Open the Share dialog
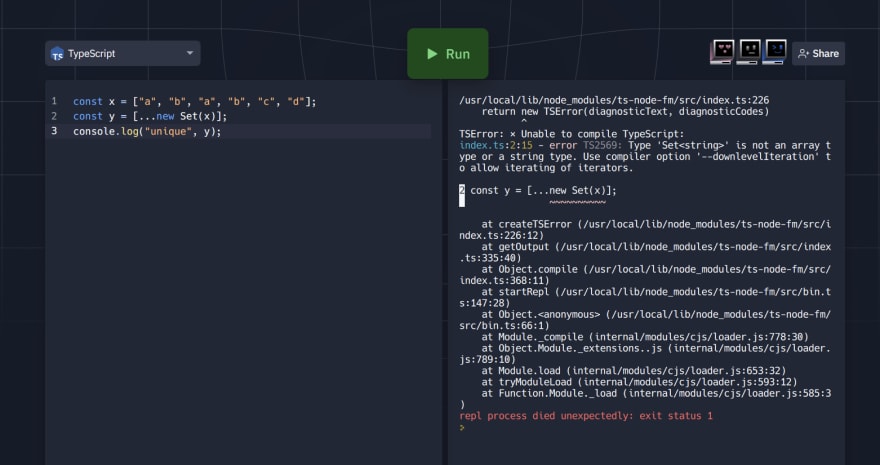880x465 pixels. [818, 54]
